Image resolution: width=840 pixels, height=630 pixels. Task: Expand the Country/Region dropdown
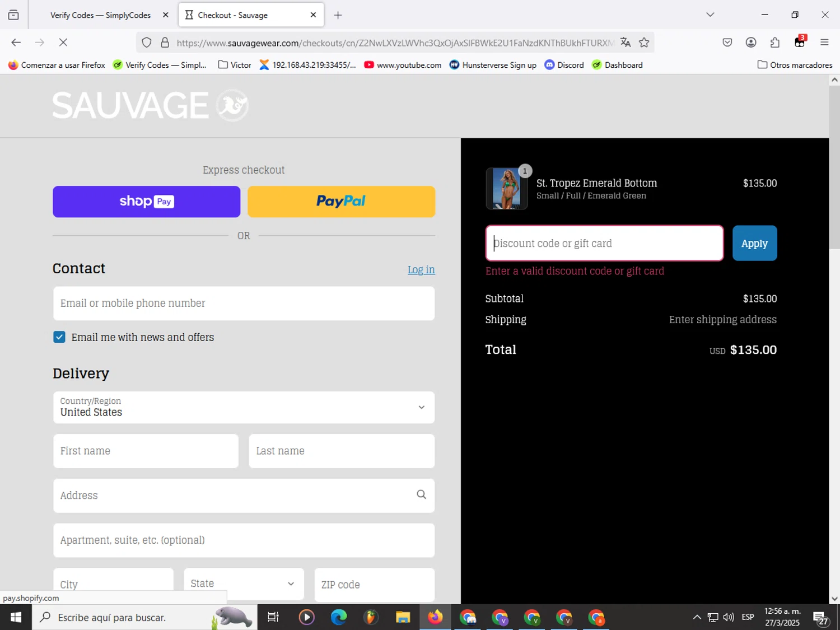click(x=244, y=407)
